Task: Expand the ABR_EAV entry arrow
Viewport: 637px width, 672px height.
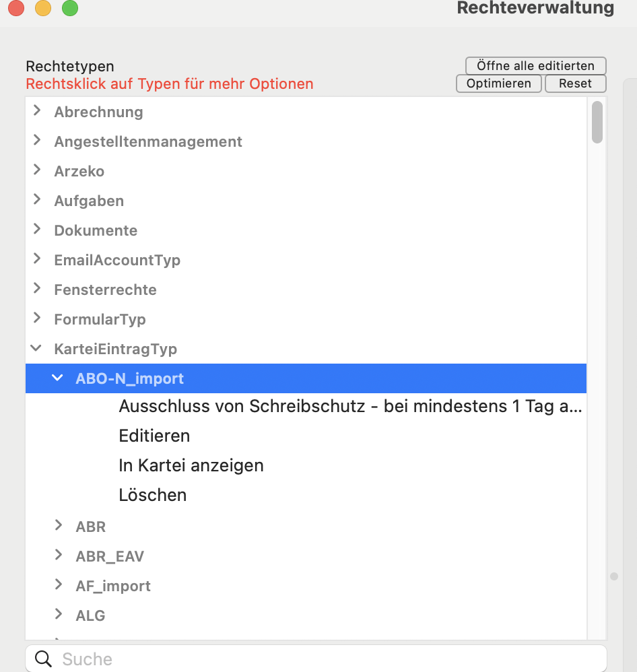Action: tap(59, 555)
